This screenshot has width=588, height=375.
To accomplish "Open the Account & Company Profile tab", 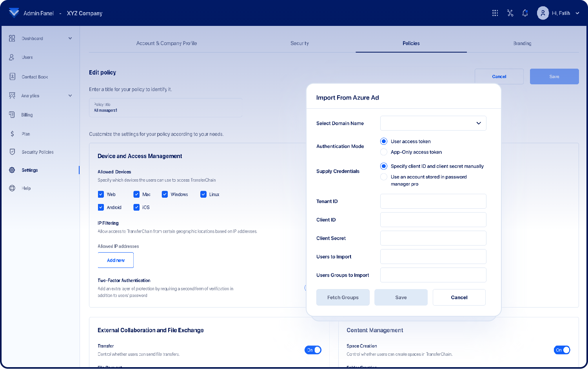I will point(167,44).
